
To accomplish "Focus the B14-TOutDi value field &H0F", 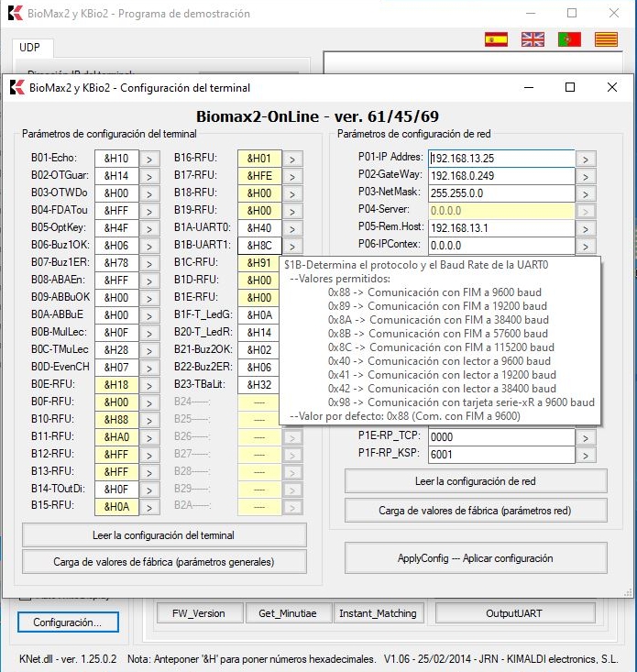I will click(x=116, y=490).
